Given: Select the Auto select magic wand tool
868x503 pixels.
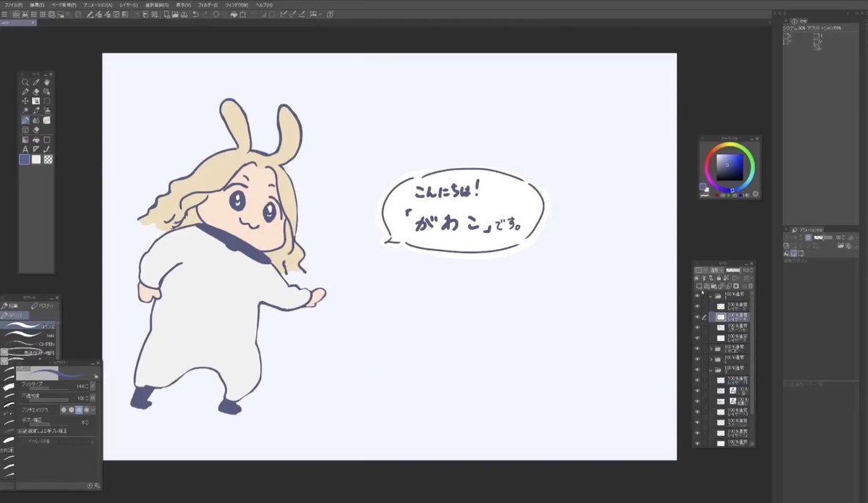Looking at the screenshot, I should tap(25, 111).
